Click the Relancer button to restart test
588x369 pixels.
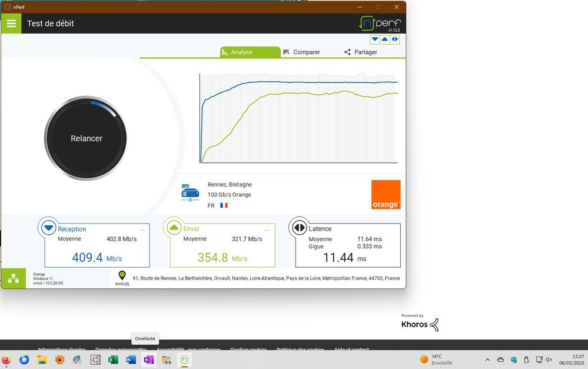86,138
